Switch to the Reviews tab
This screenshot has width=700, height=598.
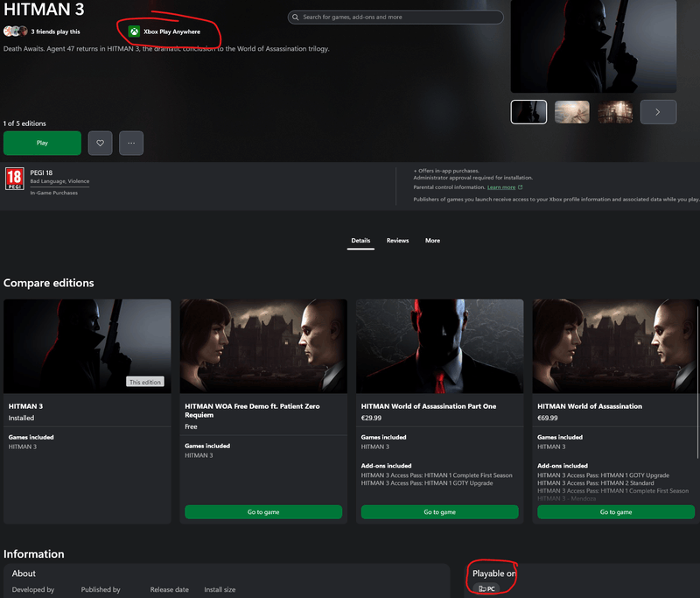(x=397, y=240)
